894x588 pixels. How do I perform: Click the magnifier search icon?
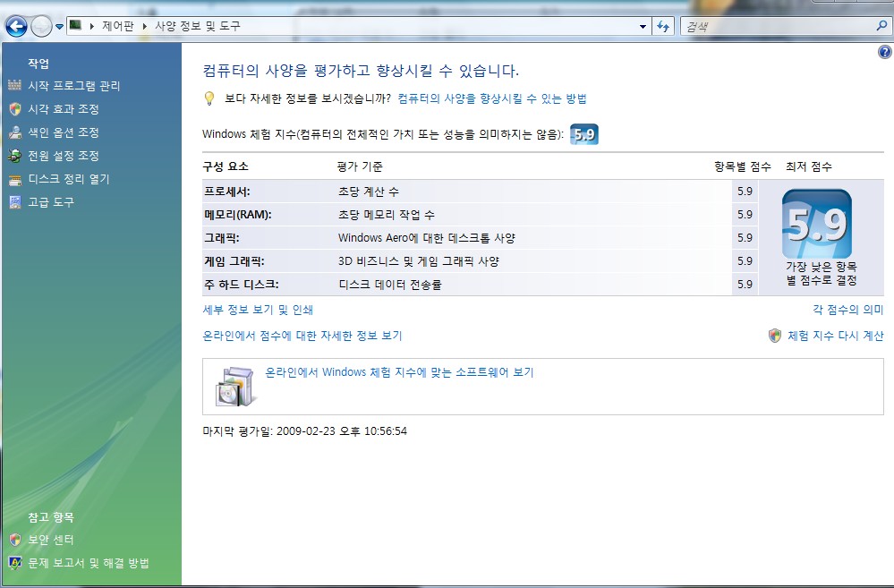pyautogui.click(x=882, y=26)
